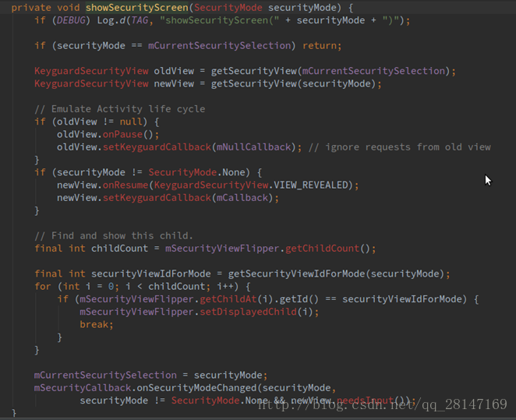The width and height of the screenshot is (516, 420).
Task: Click the numeric literal 0 in the for loop
Action: coord(111,287)
